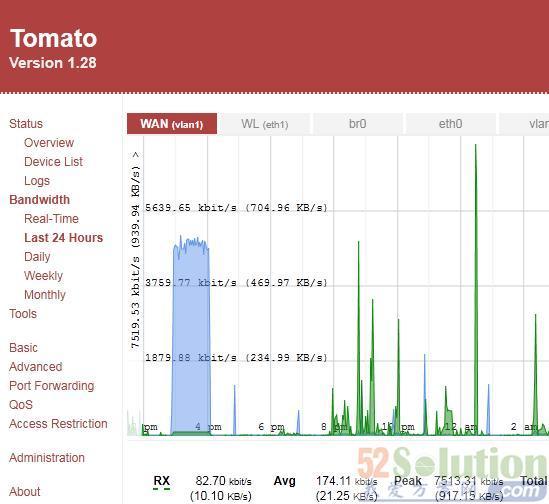Switch to the br0 tab
This screenshot has width=549, height=504.
[x=357, y=124]
